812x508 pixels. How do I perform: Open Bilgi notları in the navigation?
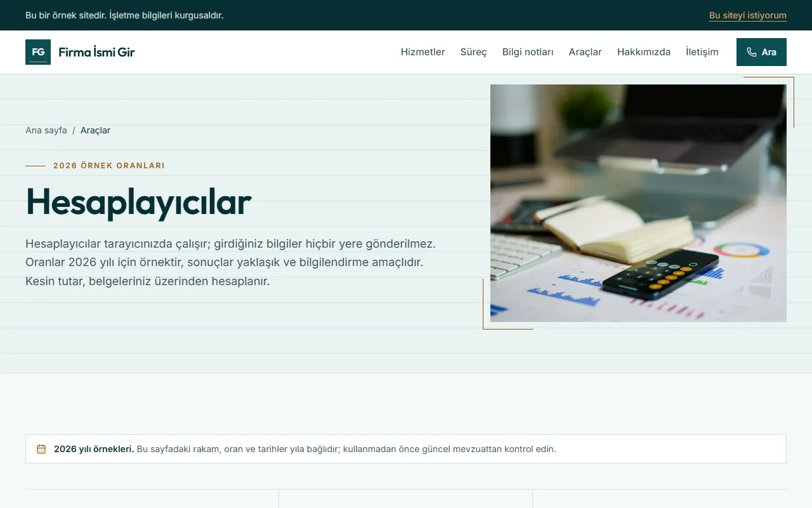click(528, 52)
